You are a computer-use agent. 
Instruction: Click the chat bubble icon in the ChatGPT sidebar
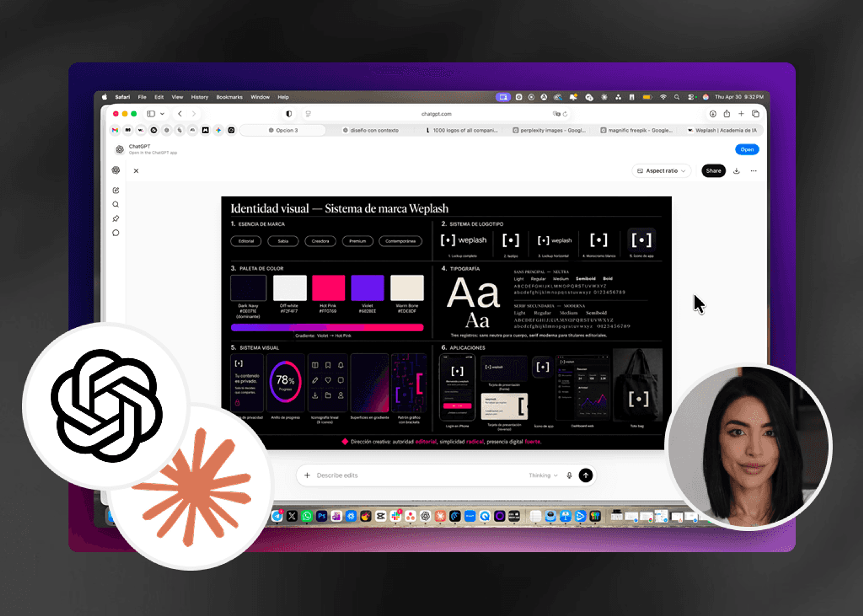[116, 233]
